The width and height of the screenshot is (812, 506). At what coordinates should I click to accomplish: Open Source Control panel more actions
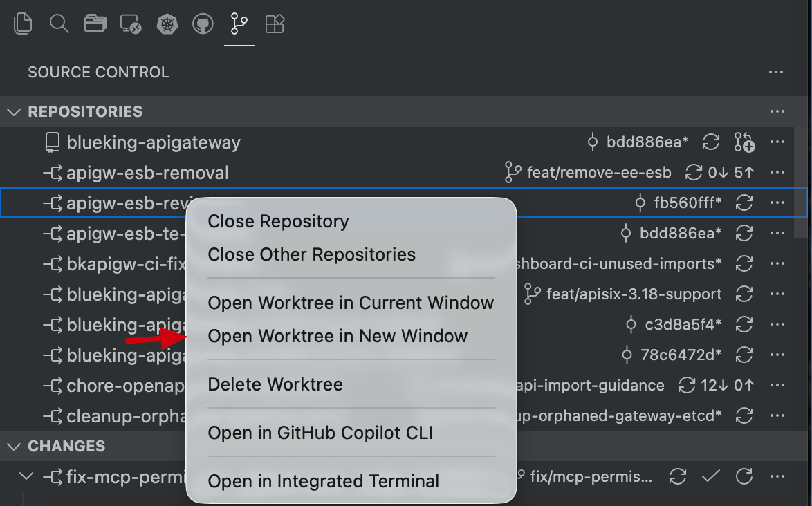776,72
